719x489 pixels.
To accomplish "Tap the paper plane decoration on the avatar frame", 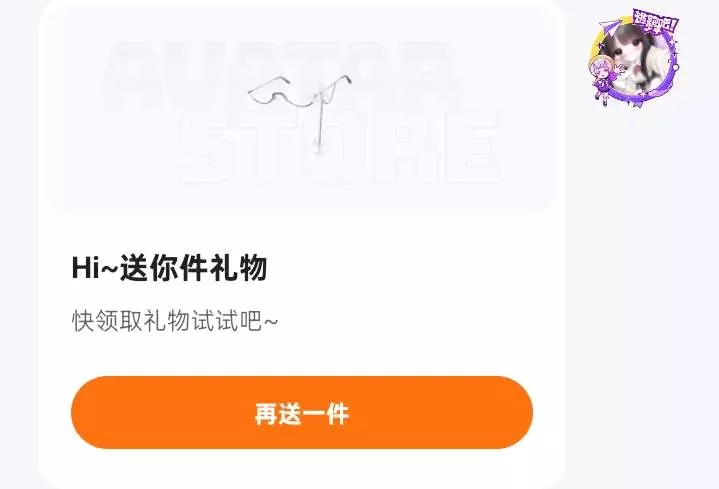I will click(x=610, y=28).
